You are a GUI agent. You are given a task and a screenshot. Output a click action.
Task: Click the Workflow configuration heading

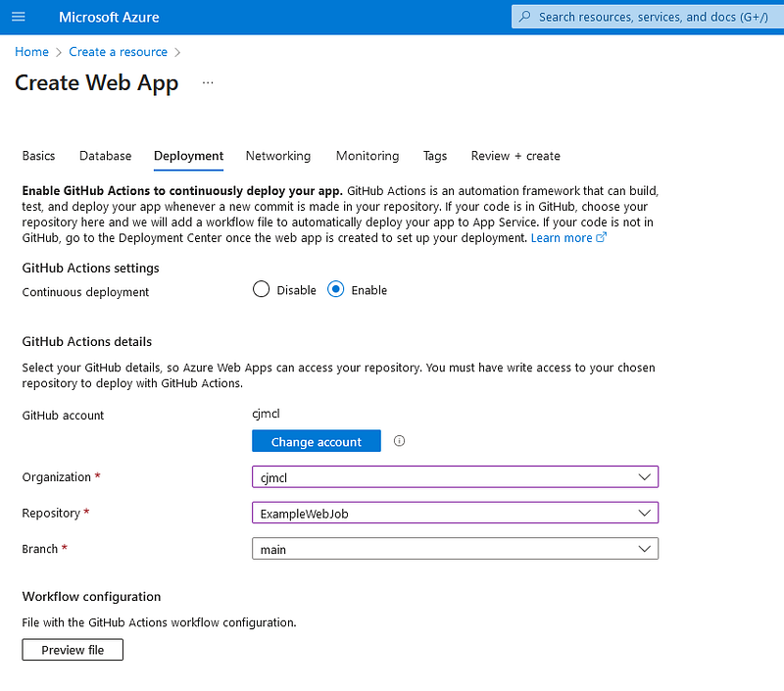pyautogui.click(x=91, y=597)
